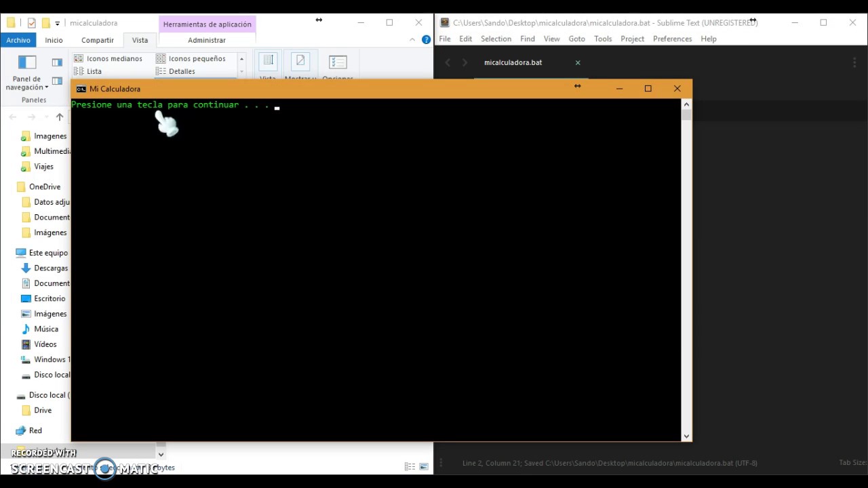Click Explorer tree's scroll-down arrow

tap(161, 454)
